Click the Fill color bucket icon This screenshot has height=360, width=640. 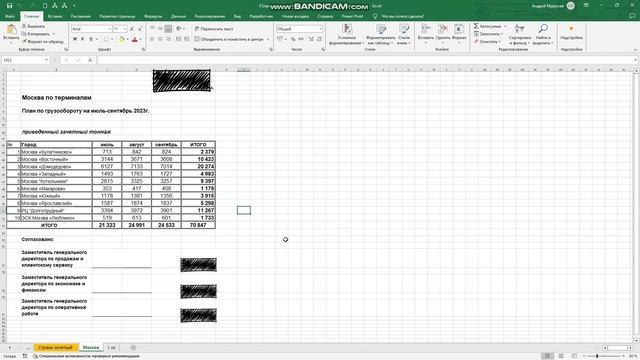point(121,39)
